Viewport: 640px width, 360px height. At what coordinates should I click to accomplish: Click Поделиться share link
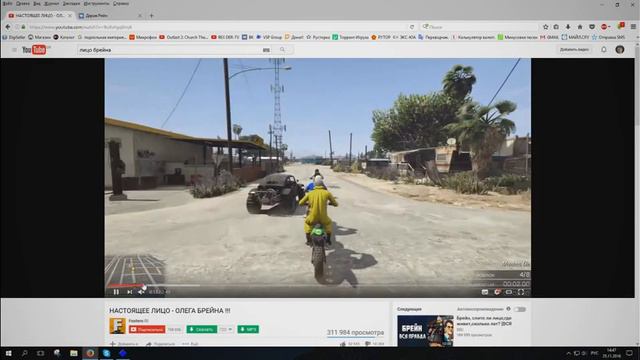click(160, 344)
